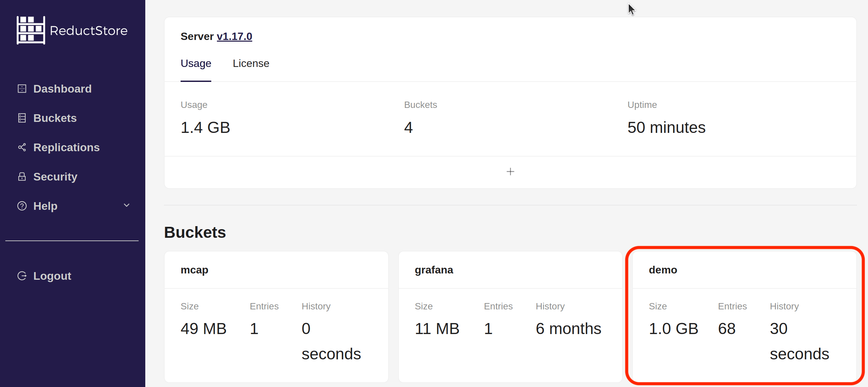This screenshot has height=387, width=868.
Task: Expand the Help menu chevron
Action: tap(126, 205)
